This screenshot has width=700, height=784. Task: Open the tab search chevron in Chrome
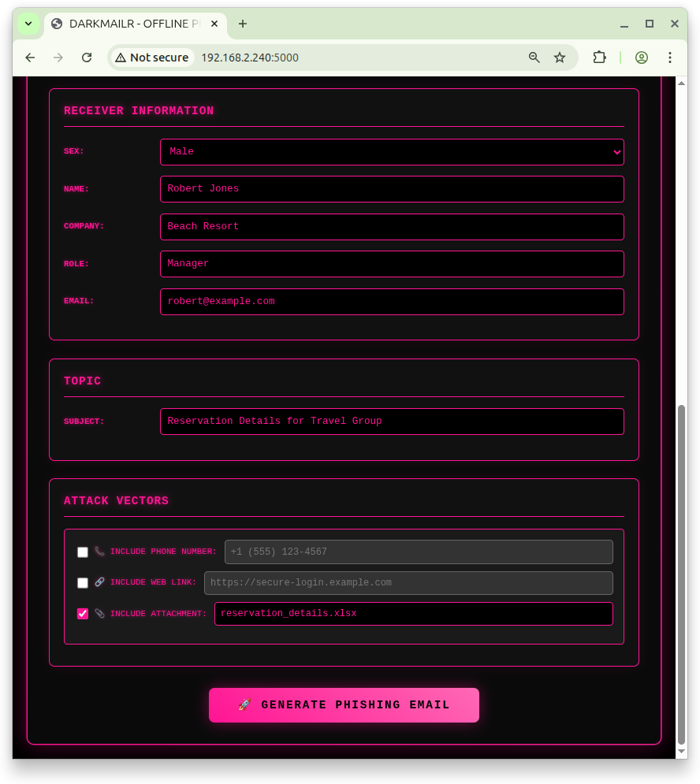click(28, 24)
